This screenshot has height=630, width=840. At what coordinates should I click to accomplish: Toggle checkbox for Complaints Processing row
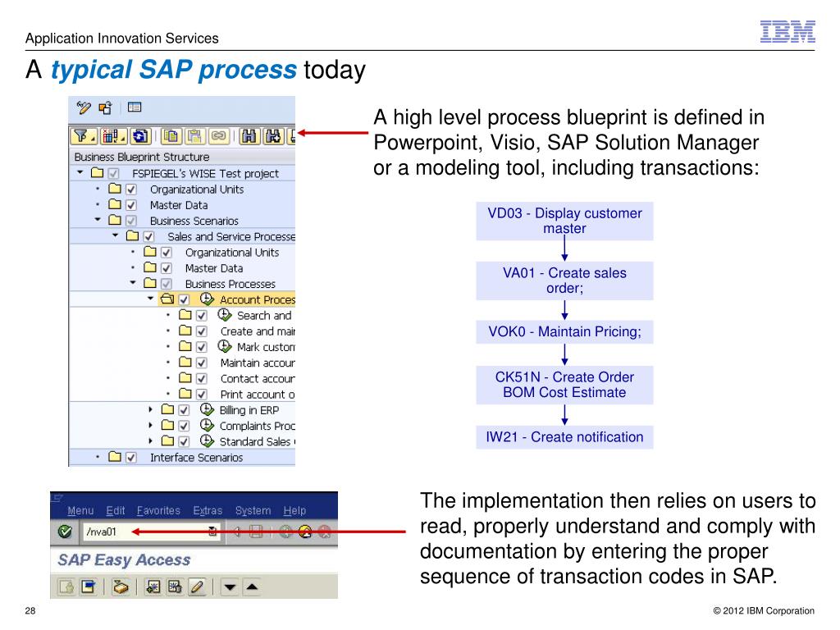pos(184,426)
